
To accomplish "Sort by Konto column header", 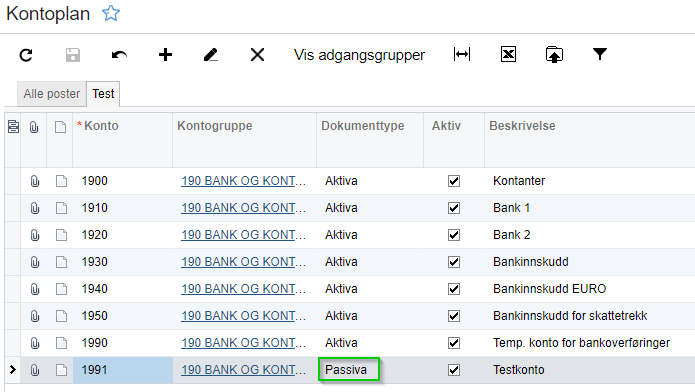I will [101, 125].
